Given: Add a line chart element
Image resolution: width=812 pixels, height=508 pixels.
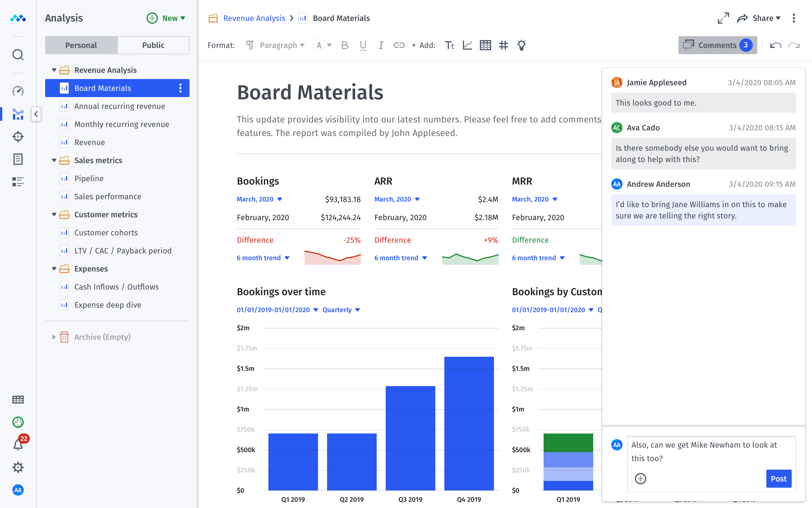Looking at the screenshot, I should click(x=467, y=45).
